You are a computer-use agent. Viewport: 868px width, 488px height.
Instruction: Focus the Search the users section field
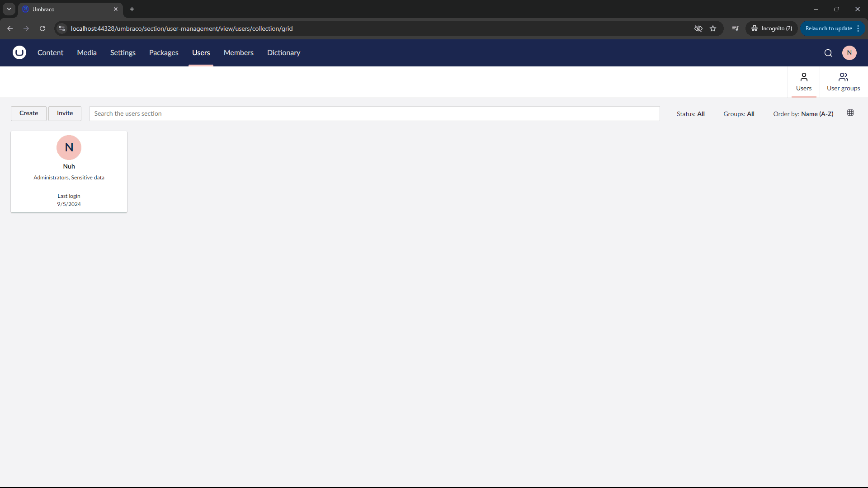pos(374,114)
